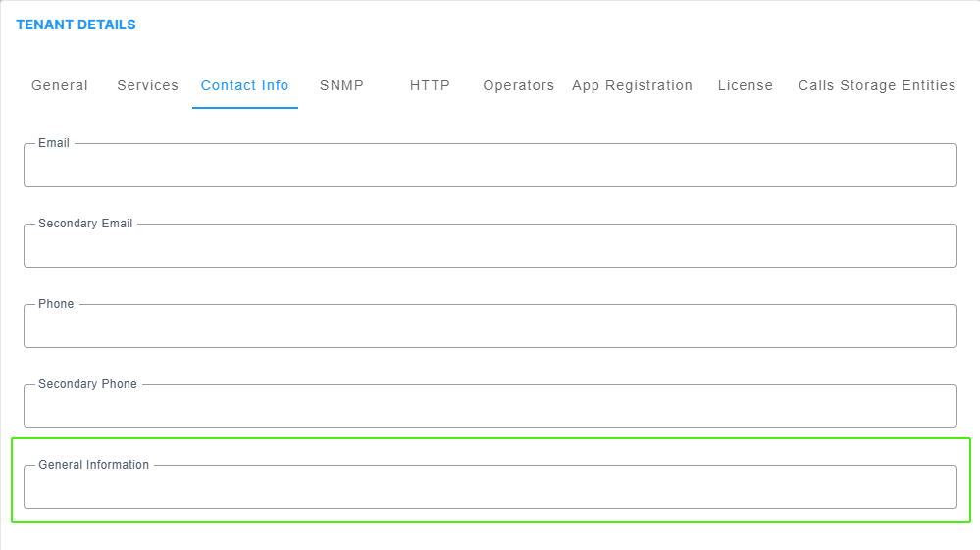
Task: Focus the Secondary Email text box
Action: (x=490, y=245)
